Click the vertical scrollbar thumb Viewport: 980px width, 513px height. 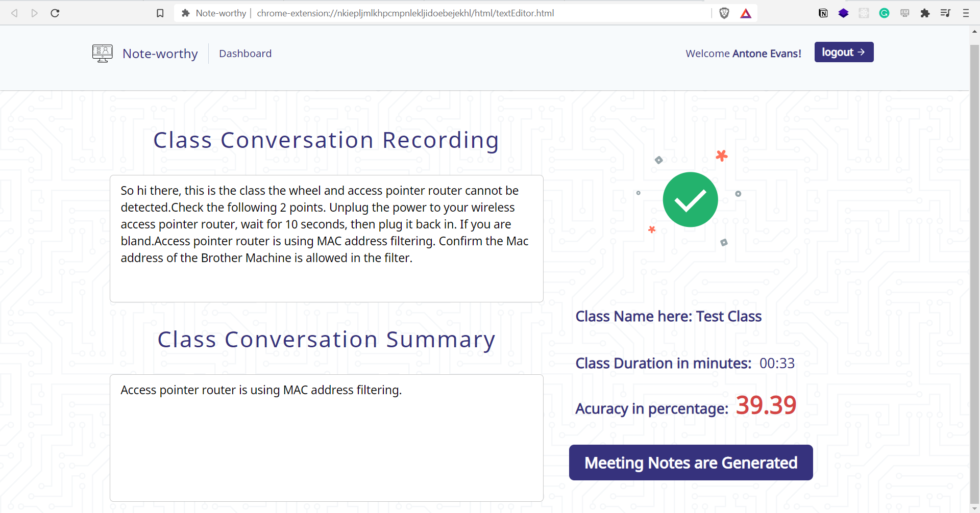974,274
